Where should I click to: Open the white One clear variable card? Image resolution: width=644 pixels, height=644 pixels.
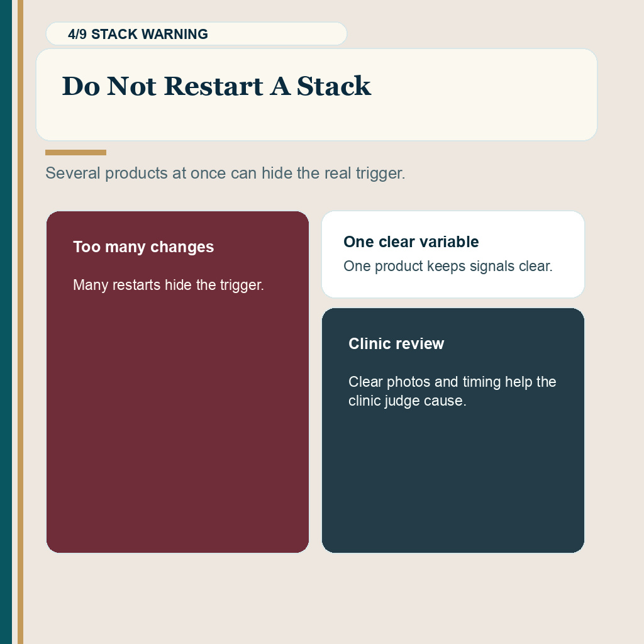(x=453, y=254)
